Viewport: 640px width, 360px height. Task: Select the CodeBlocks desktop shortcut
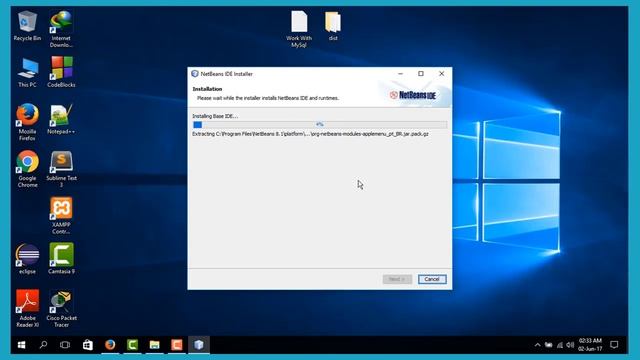coord(61,72)
